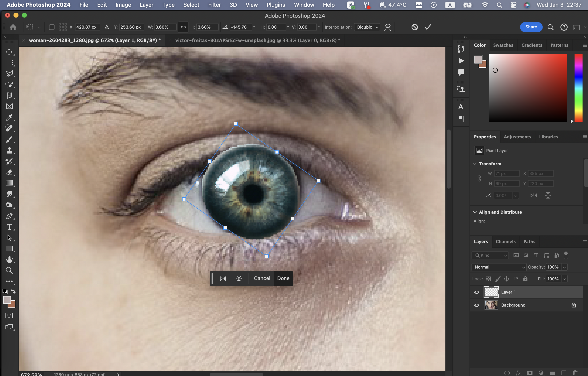This screenshot has width=588, height=376.
Task: Click the vertical hue spectrum slider
Action: (578, 88)
